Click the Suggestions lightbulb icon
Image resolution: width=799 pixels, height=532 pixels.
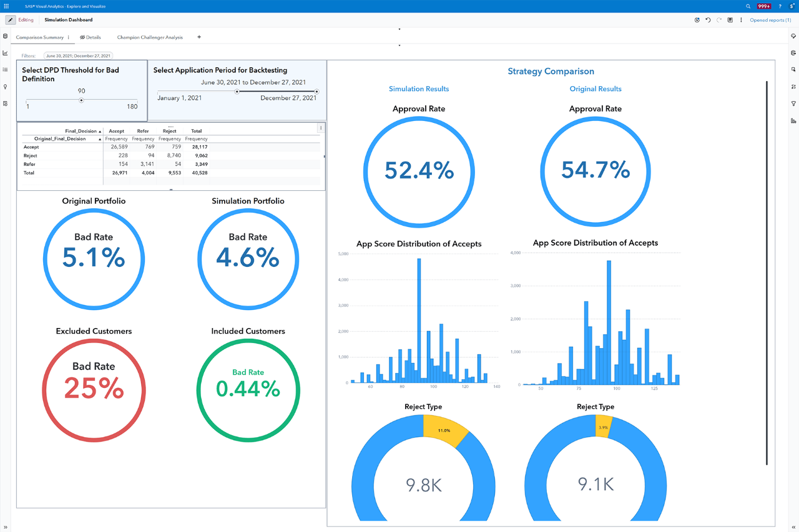point(5,87)
